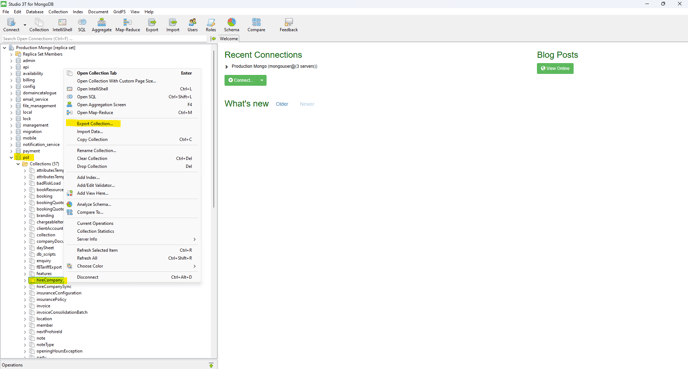Select the invoice collection in tree
This screenshot has width=688, height=369.
point(43,306)
